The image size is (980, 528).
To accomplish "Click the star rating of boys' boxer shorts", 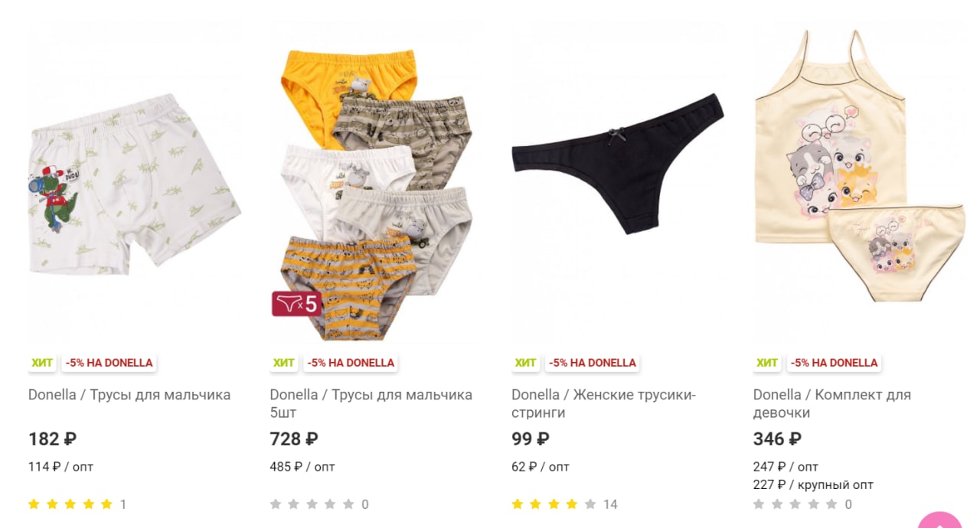I will tap(70, 504).
